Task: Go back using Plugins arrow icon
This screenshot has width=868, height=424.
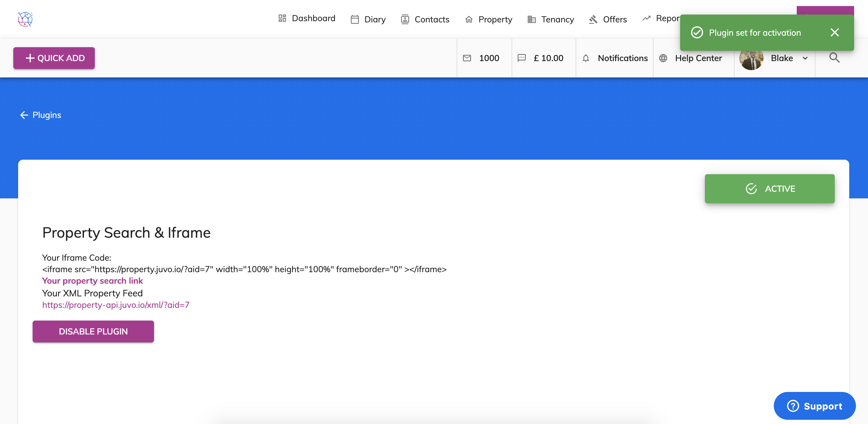Action: tap(24, 115)
